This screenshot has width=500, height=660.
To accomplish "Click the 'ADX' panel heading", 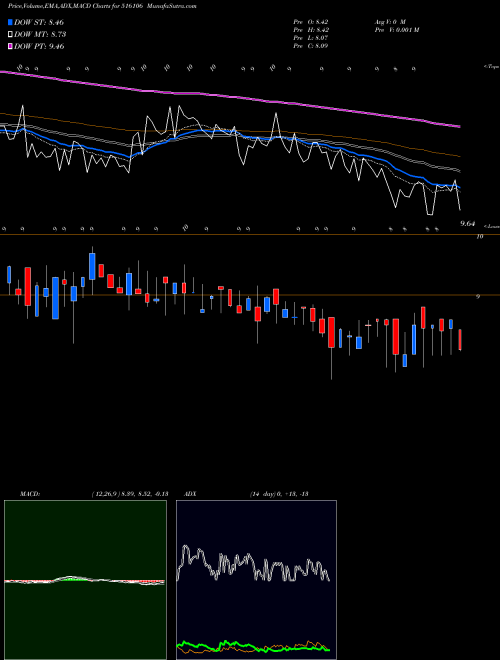I will (190, 494).
